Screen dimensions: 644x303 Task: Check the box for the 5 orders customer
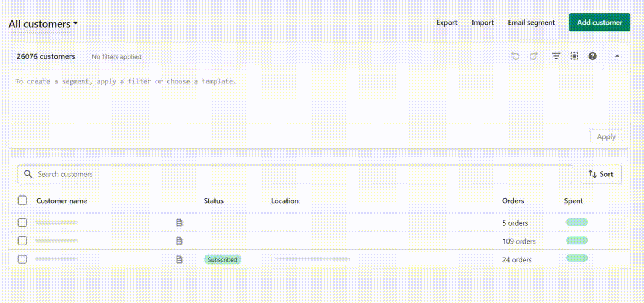(x=22, y=222)
